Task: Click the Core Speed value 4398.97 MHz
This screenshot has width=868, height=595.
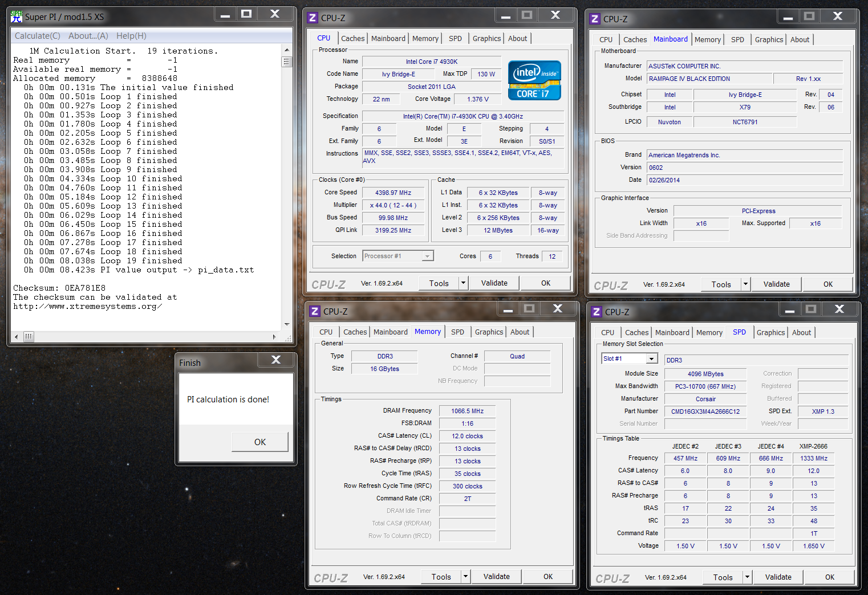Action: pyautogui.click(x=393, y=193)
